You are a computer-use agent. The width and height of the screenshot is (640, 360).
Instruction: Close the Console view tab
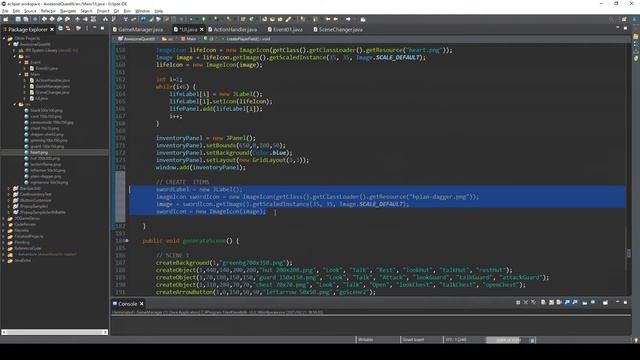[x=142, y=304]
